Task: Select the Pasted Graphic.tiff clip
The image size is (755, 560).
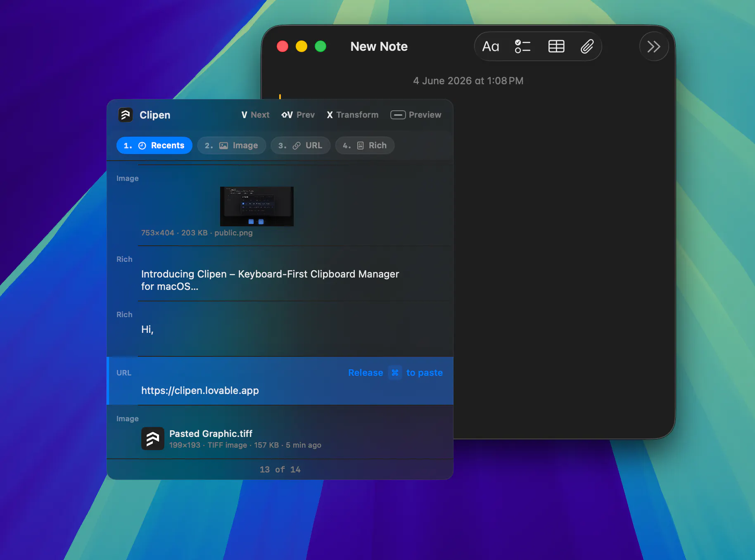Action: point(280,432)
